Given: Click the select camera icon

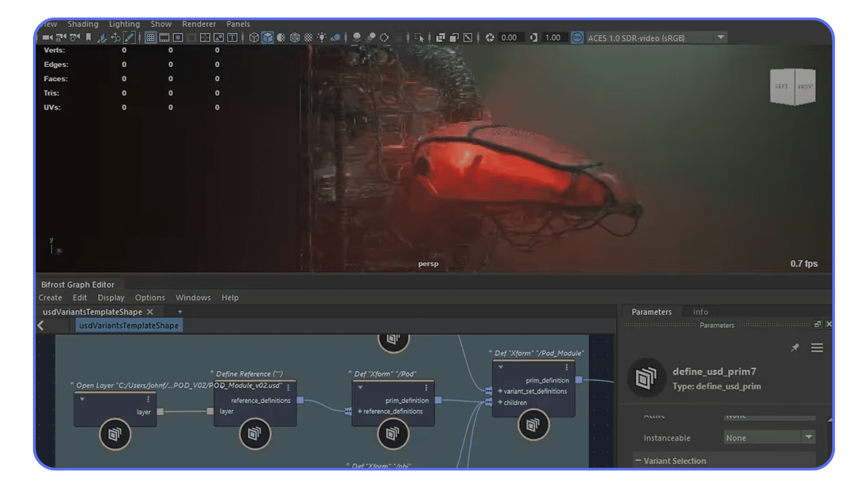Looking at the screenshot, I should [47, 38].
